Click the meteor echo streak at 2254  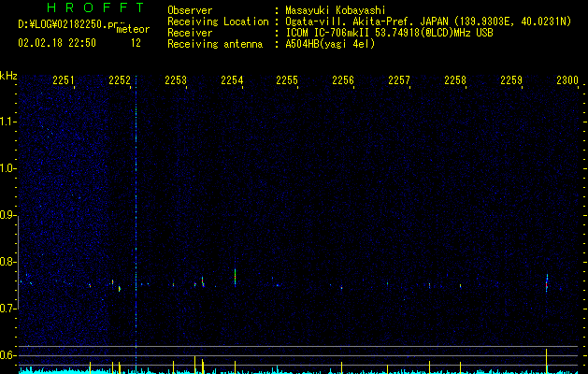pos(236,278)
